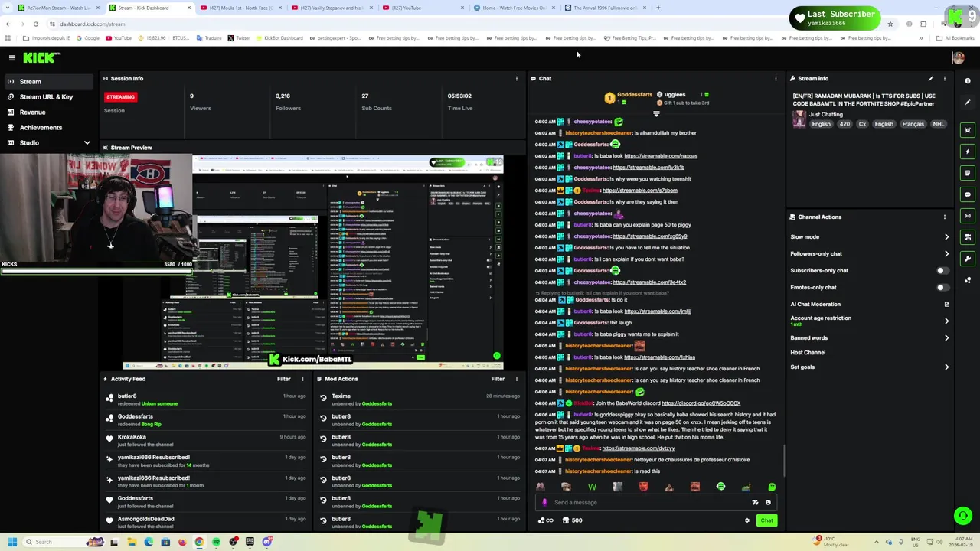980x551 pixels.
Task: Select the red angry face emote
Action: click(643, 487)
